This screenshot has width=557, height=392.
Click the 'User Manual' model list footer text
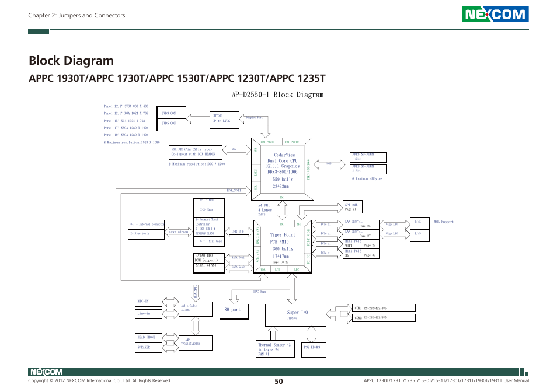[446, 381]
